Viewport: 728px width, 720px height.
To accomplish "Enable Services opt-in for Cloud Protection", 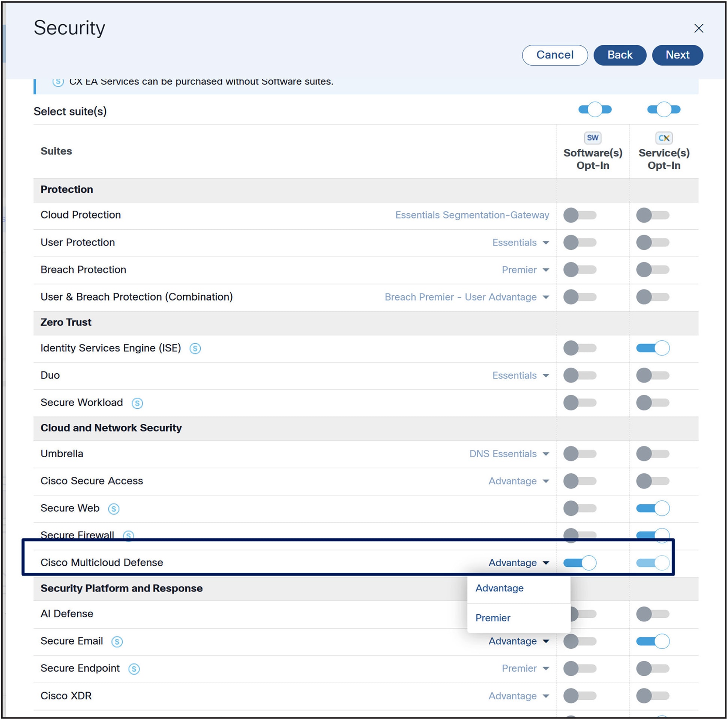I will click(x=653, y=215).
